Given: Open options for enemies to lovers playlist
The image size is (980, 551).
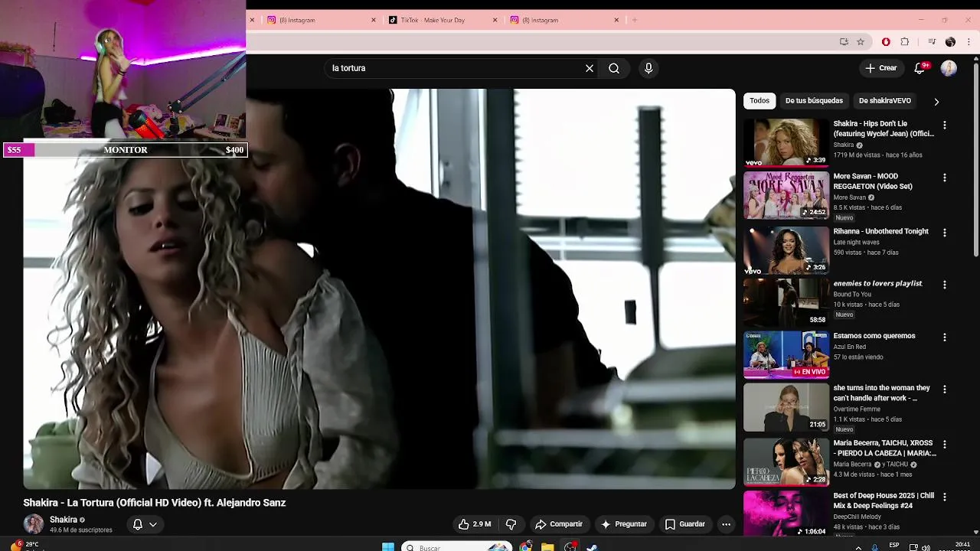Looking at the screenshot, I should tap(944, 285).
